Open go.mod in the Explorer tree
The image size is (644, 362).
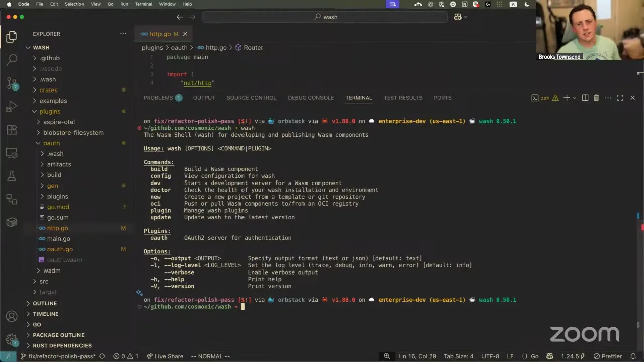[x=58, y=207]
